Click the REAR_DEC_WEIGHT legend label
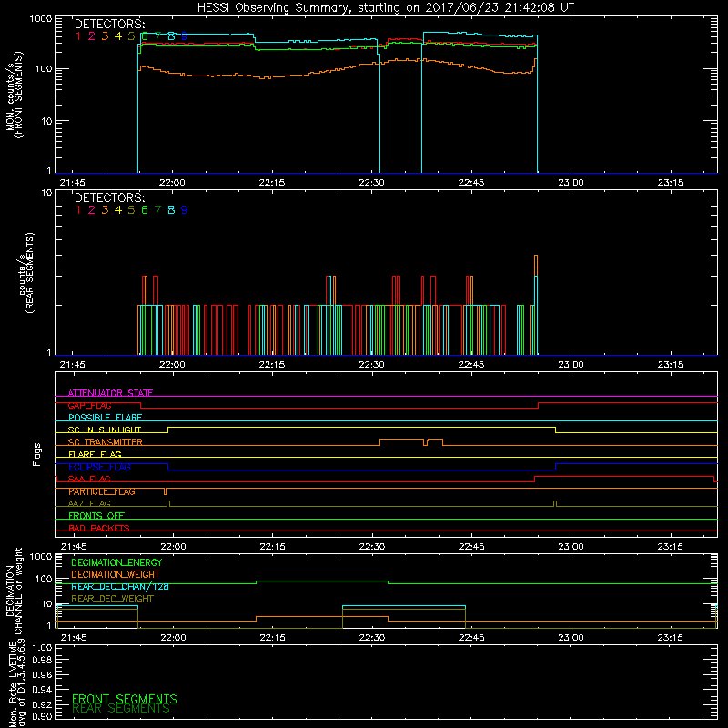Screen dimensions: 728x728 (112, 599)
